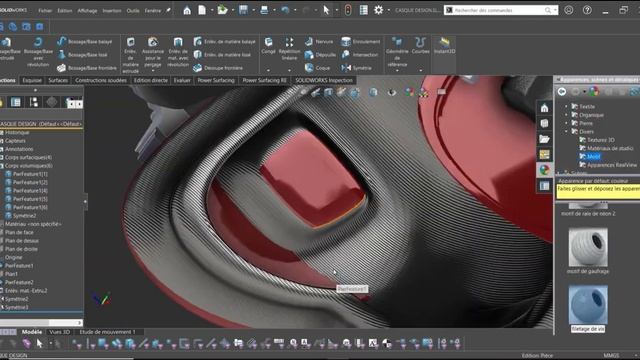Click the Print icon
640x360 pixels.
[264, 10]
